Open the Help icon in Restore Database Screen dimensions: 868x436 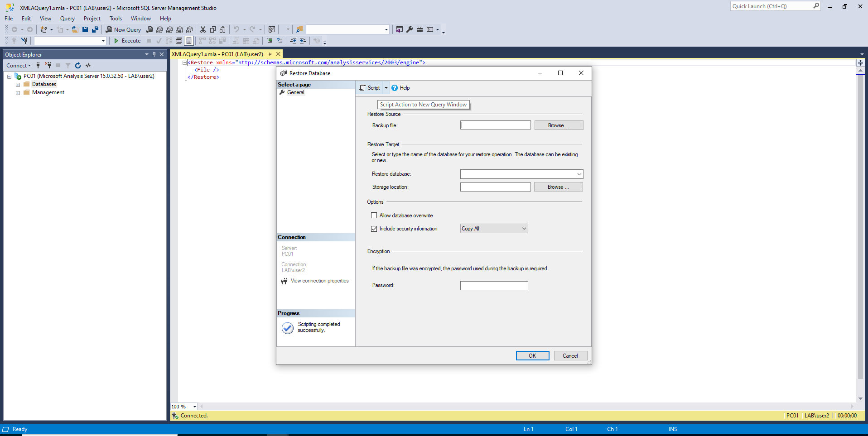click(x=400, y=88)
